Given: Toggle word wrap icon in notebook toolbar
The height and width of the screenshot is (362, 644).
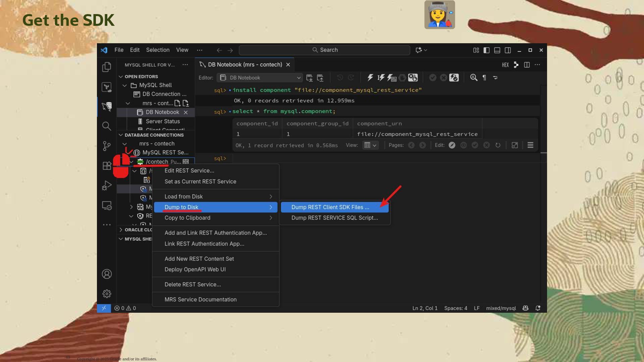Looking at the screenshot, I should tap(495, 78).
